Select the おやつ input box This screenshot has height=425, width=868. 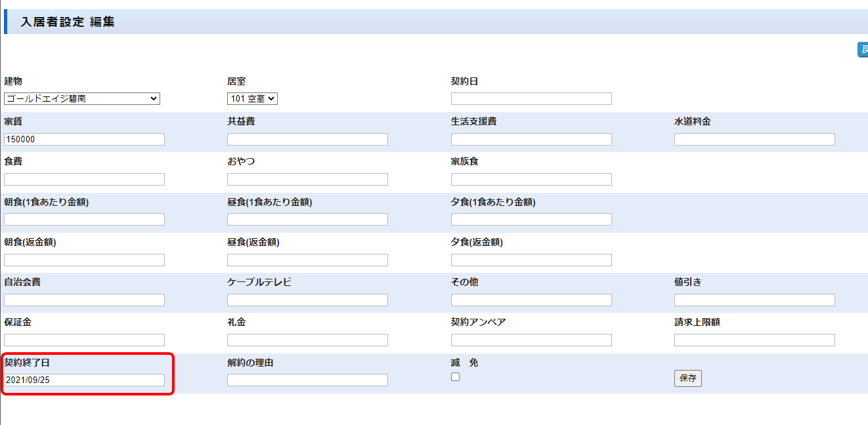(x=307, y=180)
